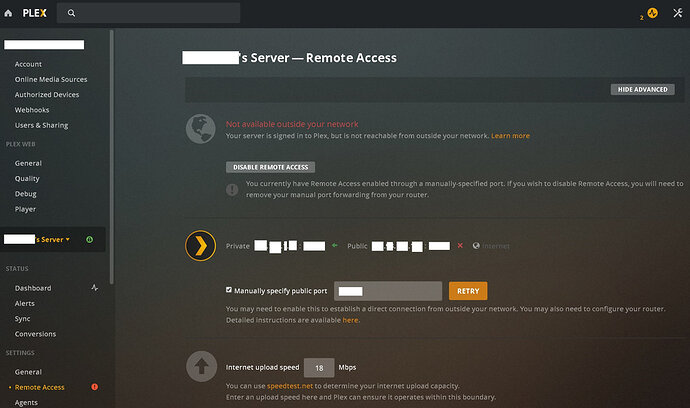Open the speedtest.net link
This screenshot has height=408, width=690.
(x=290, y=386)
